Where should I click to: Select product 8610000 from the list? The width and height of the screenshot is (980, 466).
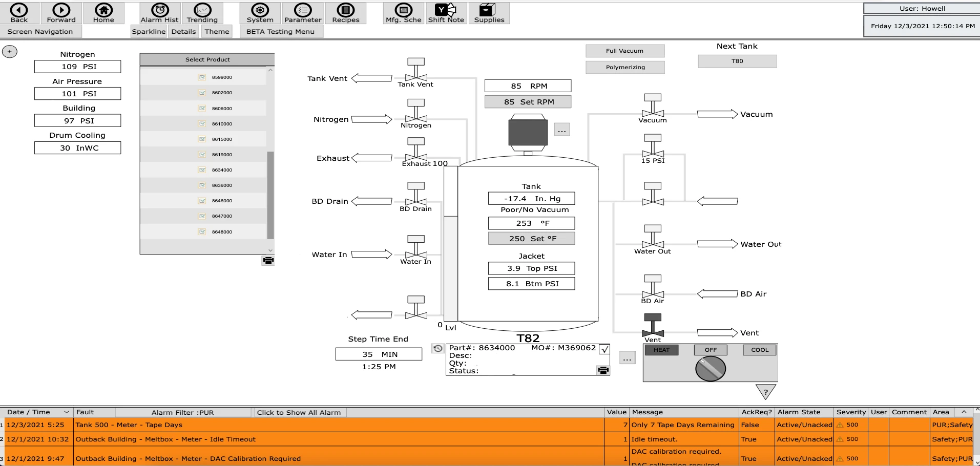pos(221,123)
